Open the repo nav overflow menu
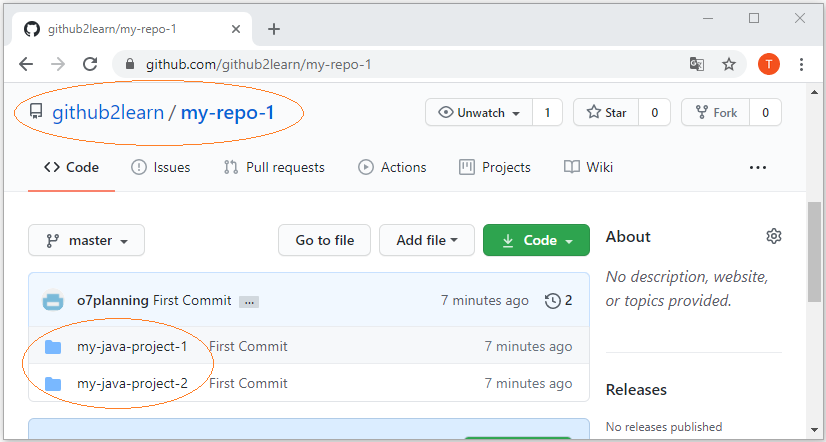 pos(758,168)
